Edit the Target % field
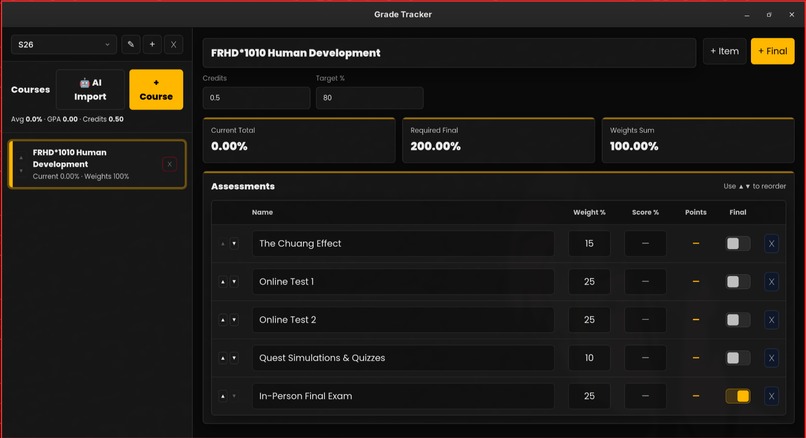This screenshot has width=806, height=438. coord(370,98)
